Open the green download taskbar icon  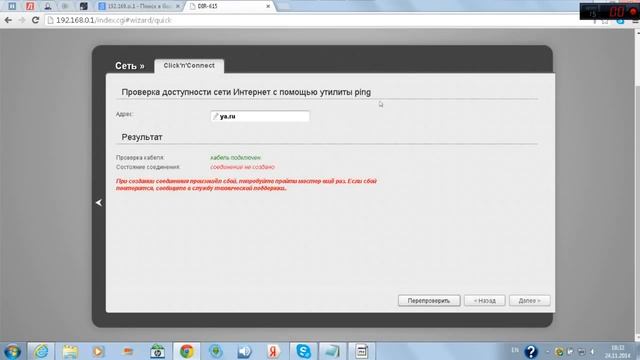click(216, 351)
